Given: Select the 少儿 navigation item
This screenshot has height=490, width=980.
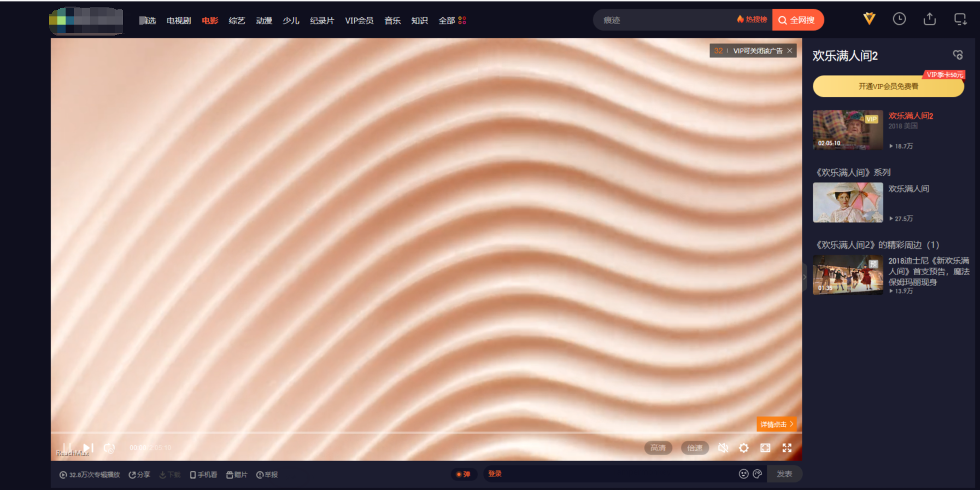Looking at the screenshot, I should click(291, 20).
